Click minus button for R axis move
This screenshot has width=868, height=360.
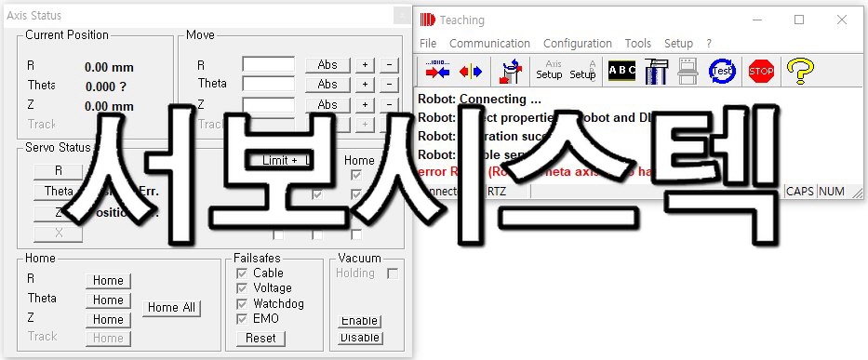point(389,65)
